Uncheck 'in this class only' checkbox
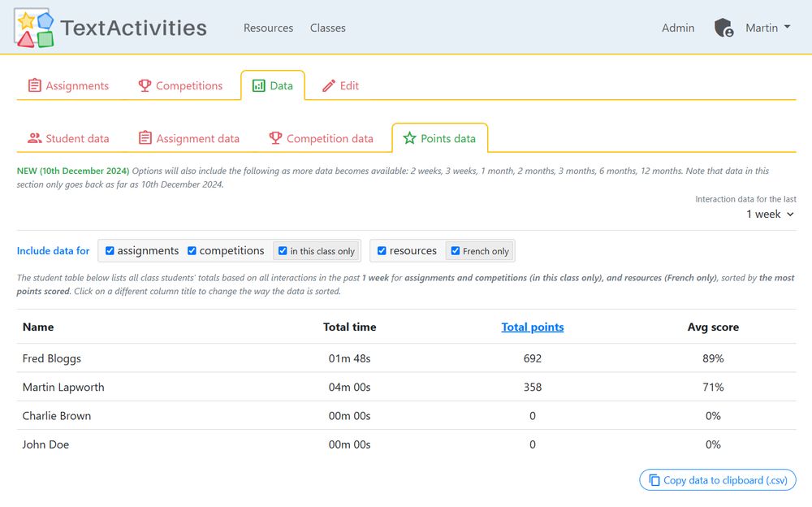The width and height of the screenshot is (812, 507). click(283, 251)
